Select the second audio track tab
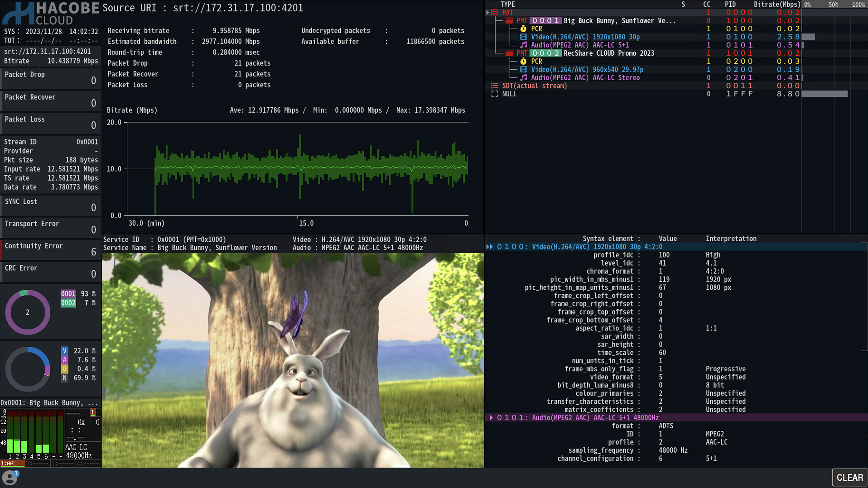Screen dimensions: 868x488 [37, 464]
